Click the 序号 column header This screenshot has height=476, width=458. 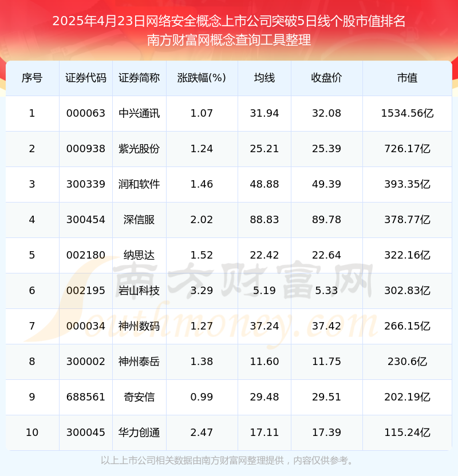(x=32, y=78)
